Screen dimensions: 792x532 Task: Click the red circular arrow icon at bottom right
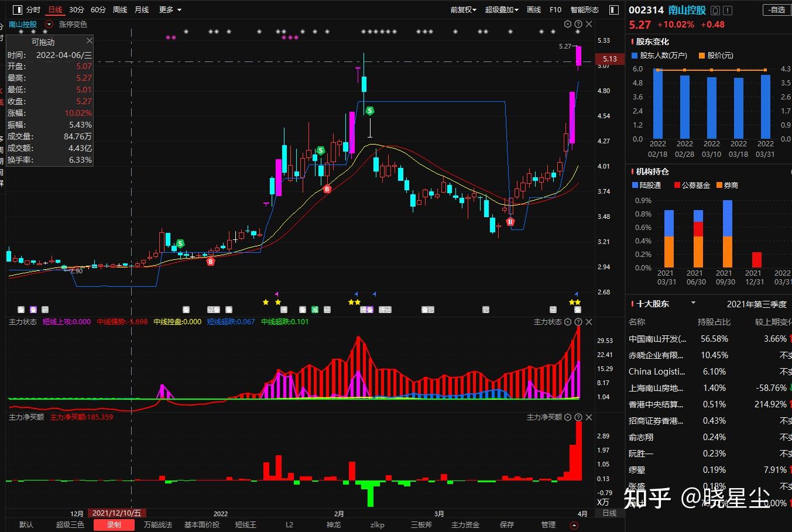[x=574, y=525]
